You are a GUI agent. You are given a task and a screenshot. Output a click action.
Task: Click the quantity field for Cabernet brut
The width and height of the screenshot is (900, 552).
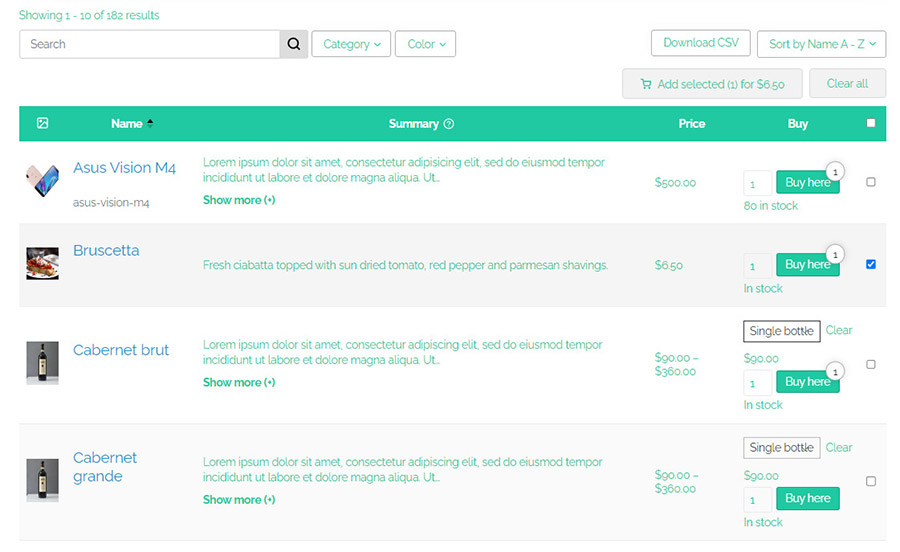pos(758,383)
